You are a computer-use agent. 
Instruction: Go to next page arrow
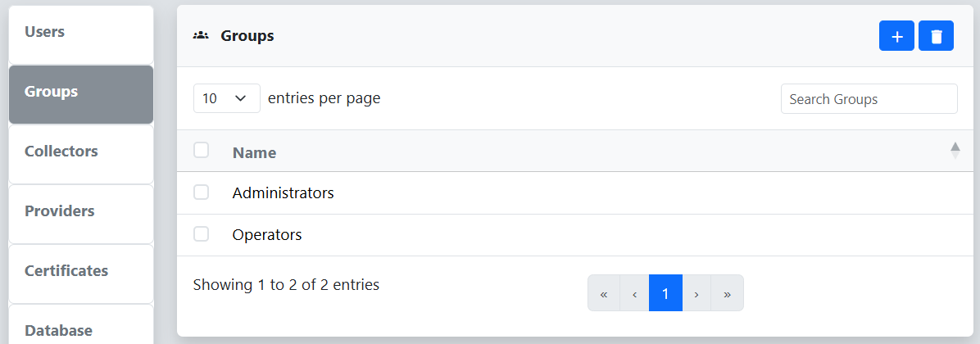point(696,292)
